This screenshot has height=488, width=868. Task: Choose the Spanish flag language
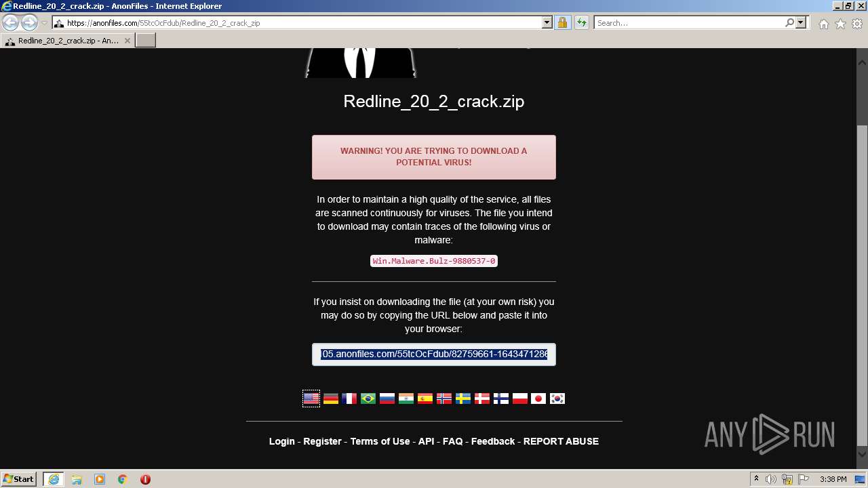click(425, 399)
